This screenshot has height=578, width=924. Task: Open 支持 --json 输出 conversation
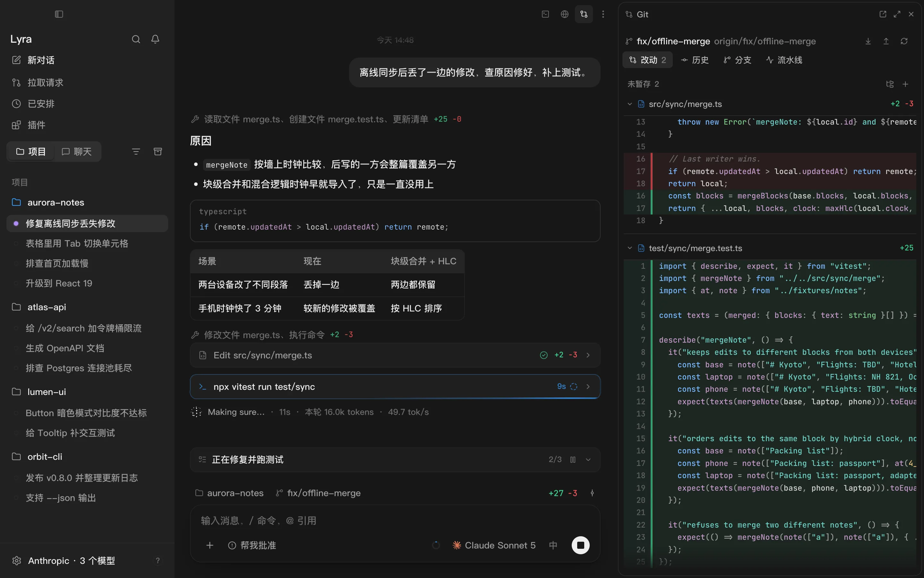(88, 498)
